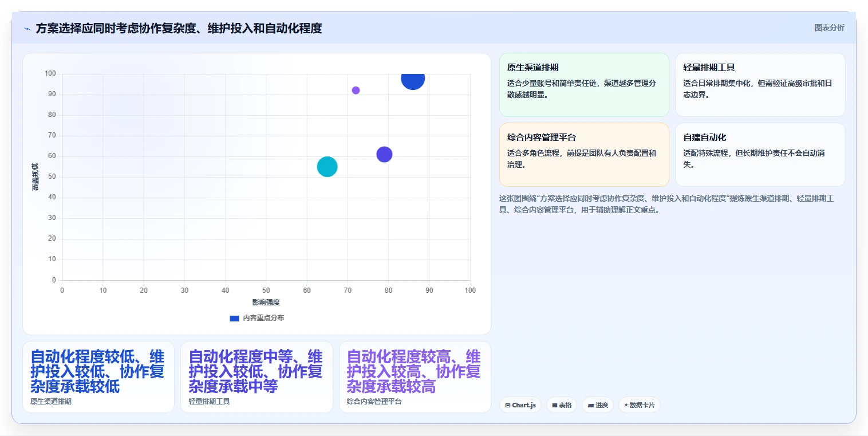Image resolution: width=868 pixels, height=436 pixels.
Task: Click the indigo 自动化程度中等 summary card
Action: (257, 377)
